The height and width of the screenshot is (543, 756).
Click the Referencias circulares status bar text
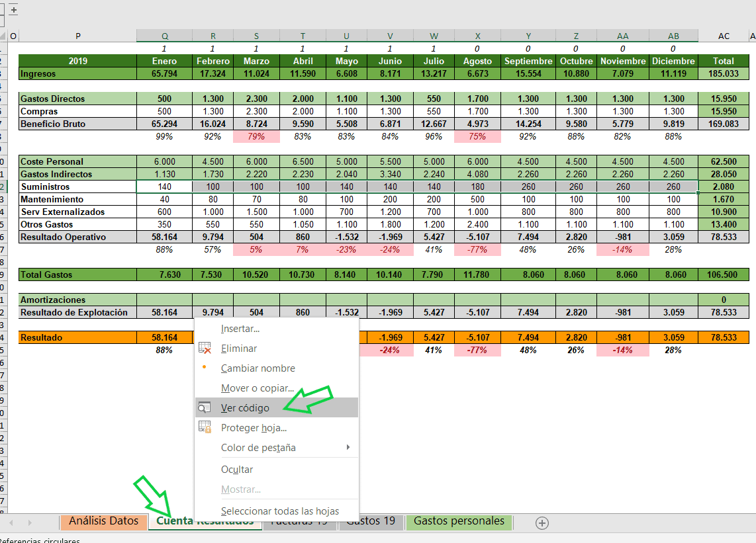(40, 540)
